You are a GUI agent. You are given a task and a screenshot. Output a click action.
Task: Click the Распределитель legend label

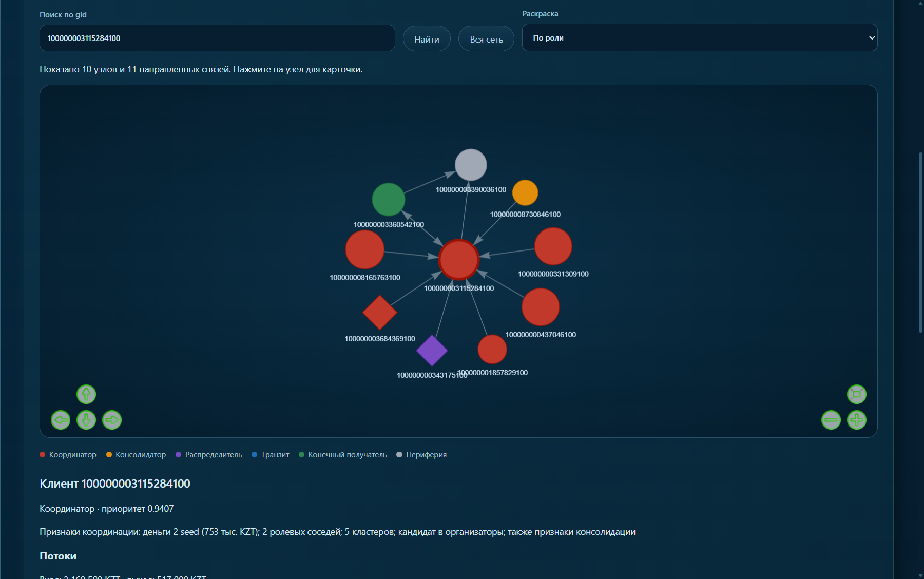pos(214,455)
